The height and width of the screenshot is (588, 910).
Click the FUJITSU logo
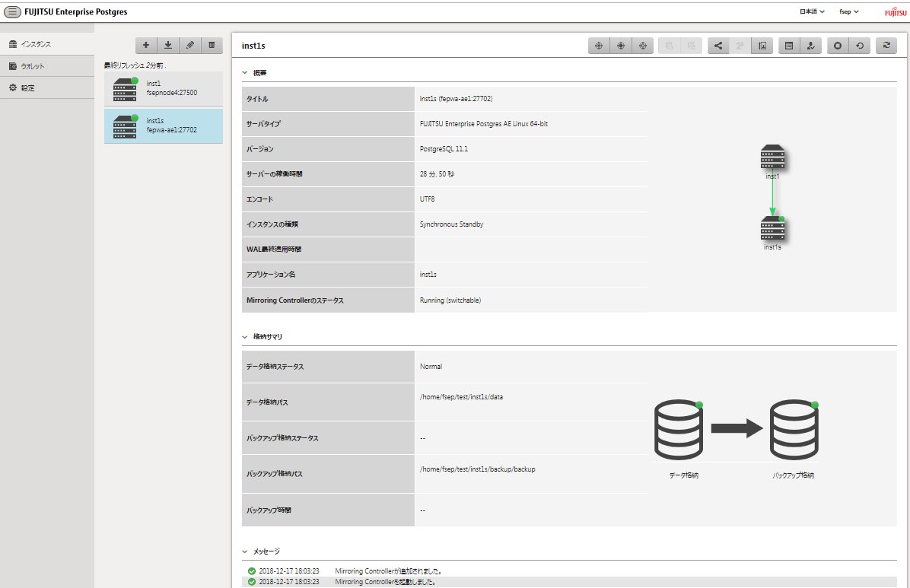pos(896,11)
